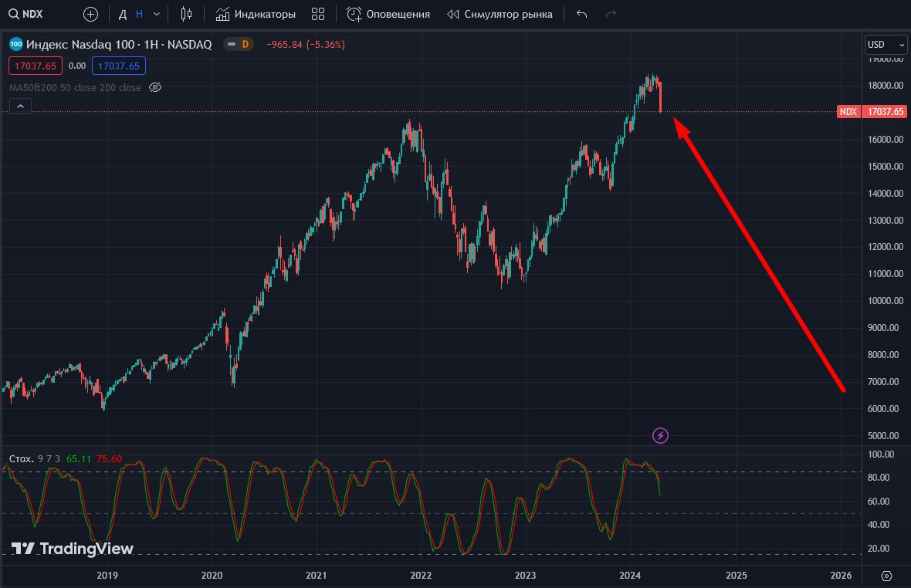Click the 14000.00 price axis label
This screenshot has height=588, width=911.
[886, 193]
